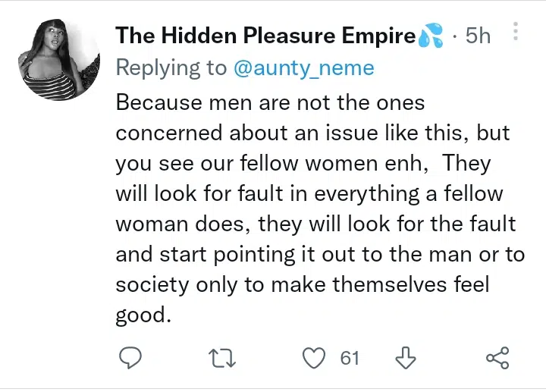Like the tweet with the heart icon

click(313, 357)
